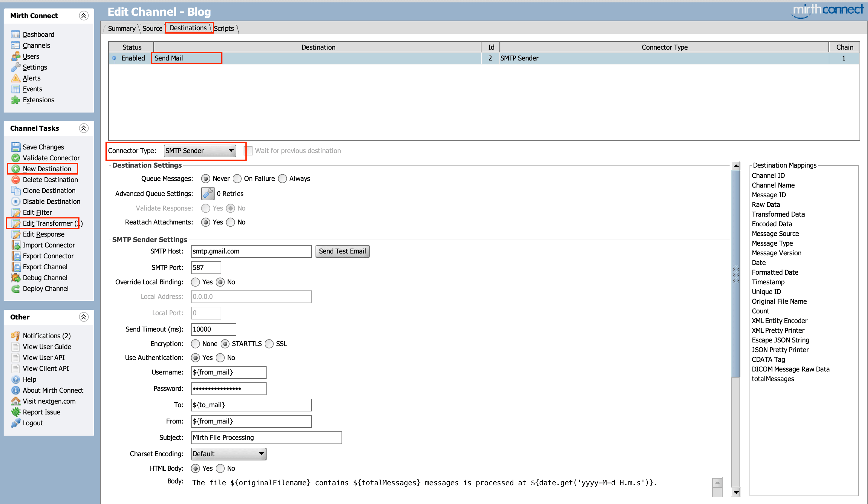Select No for HTML Body

[220, 469]
